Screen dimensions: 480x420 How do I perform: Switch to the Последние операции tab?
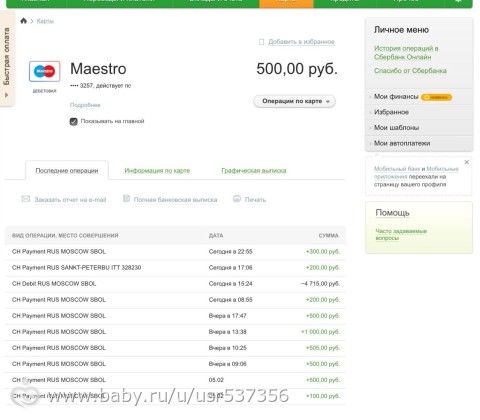click(67, 171)
